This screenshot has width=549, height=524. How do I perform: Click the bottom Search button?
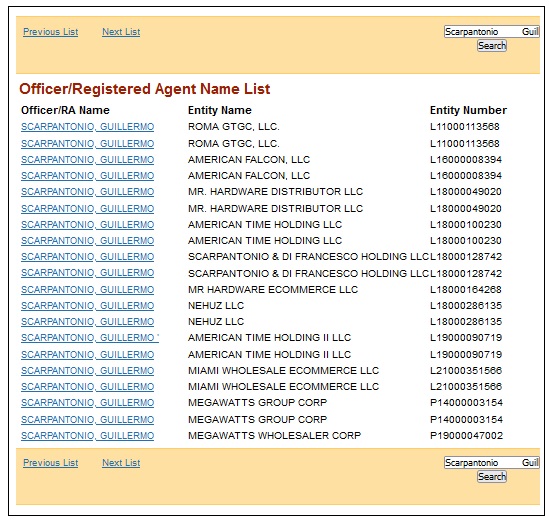point(492,477)
